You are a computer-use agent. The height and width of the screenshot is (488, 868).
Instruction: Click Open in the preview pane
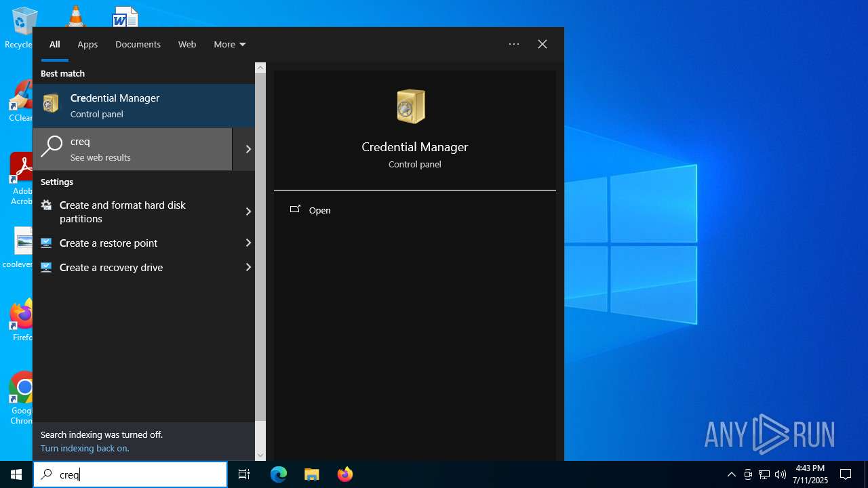tap(320, 210)
